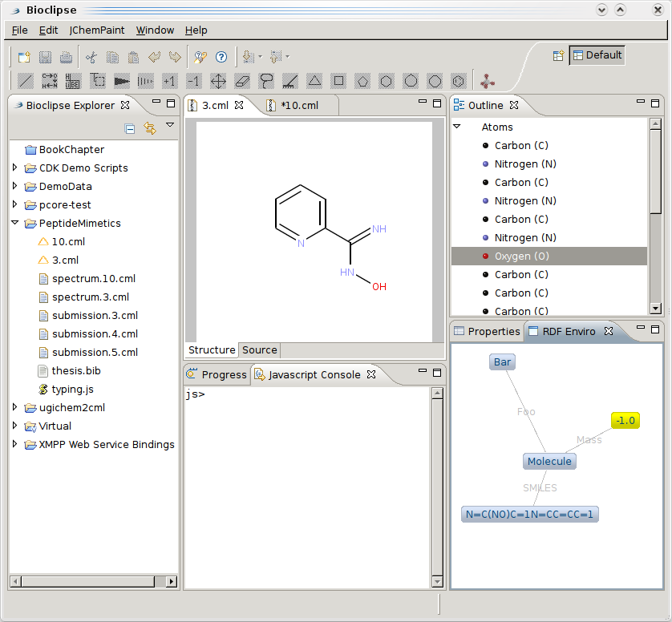
Task: Collapse the PeptideMimetics folder
Action: tap(15, 224)
